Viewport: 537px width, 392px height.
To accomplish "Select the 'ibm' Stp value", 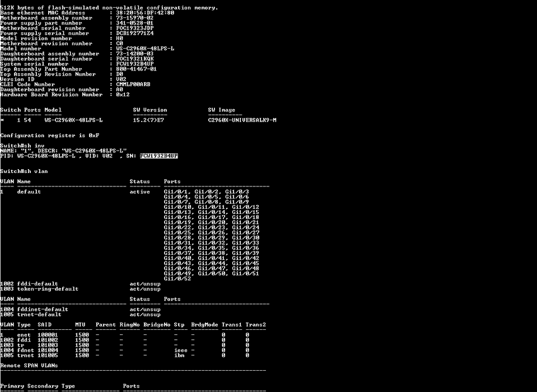I will [x=179, y=356].
